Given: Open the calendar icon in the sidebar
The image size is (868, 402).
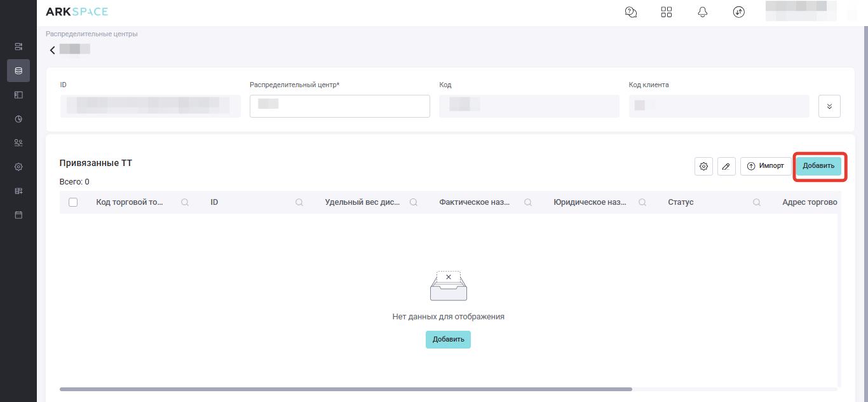Looking at the screenshot, I should [x=18, y=215].
